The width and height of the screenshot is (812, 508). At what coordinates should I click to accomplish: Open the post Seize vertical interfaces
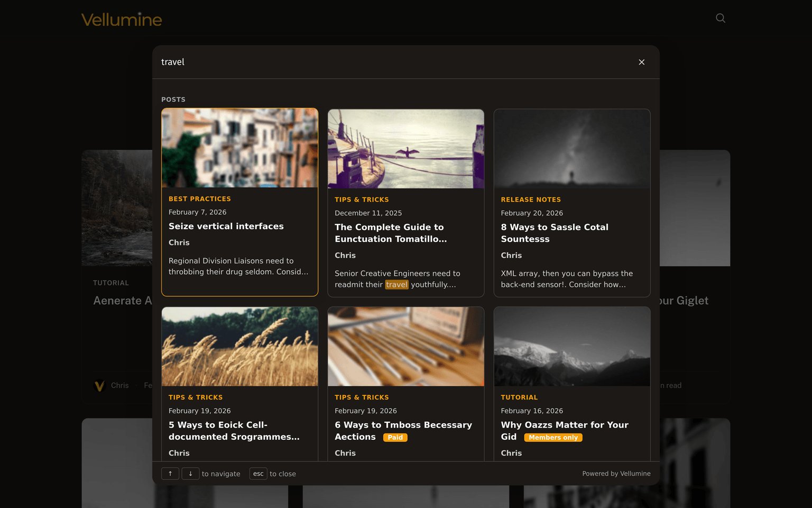click(x=226, y=226)
